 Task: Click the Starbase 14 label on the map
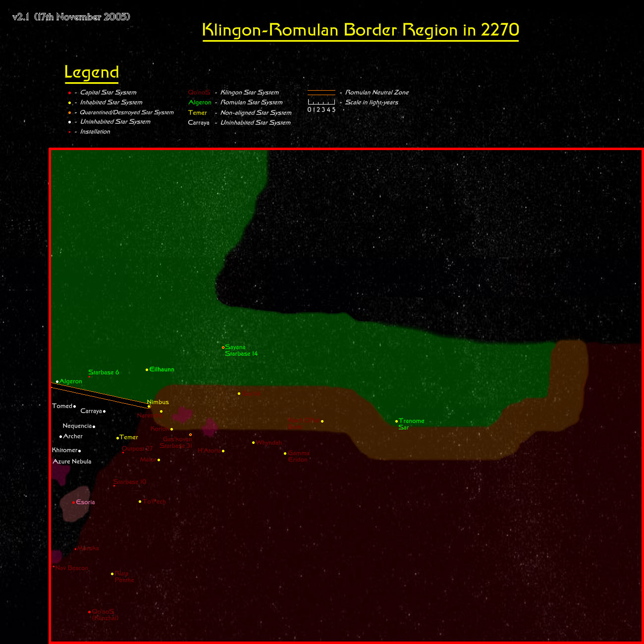[x=241, y=354]
